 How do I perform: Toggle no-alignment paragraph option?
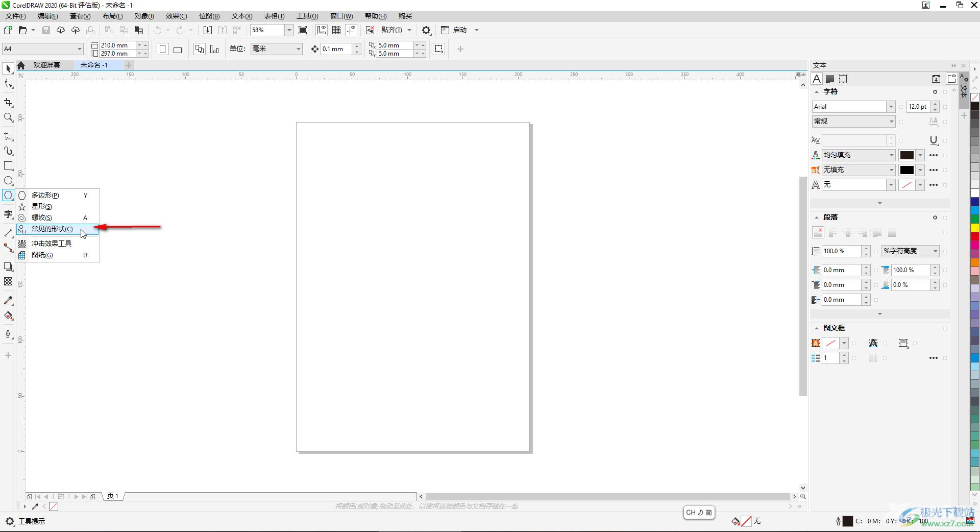click(818, 232)
